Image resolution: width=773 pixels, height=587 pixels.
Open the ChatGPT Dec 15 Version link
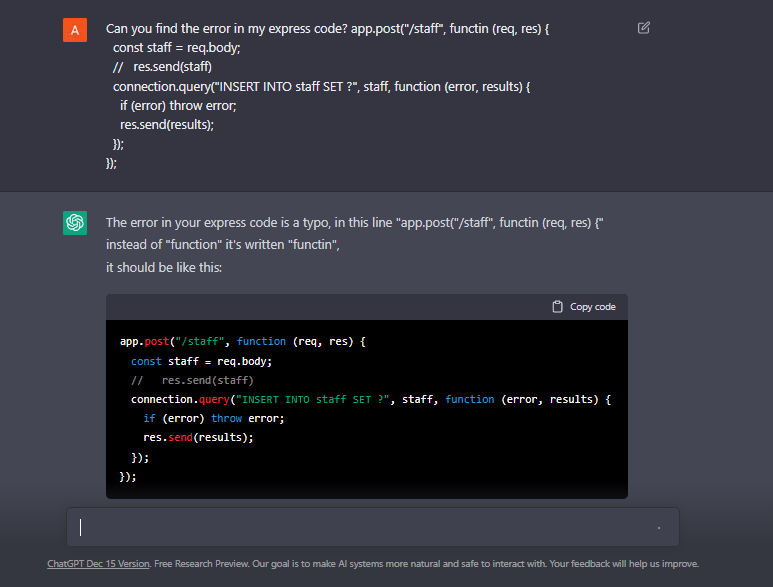point(98,564)
